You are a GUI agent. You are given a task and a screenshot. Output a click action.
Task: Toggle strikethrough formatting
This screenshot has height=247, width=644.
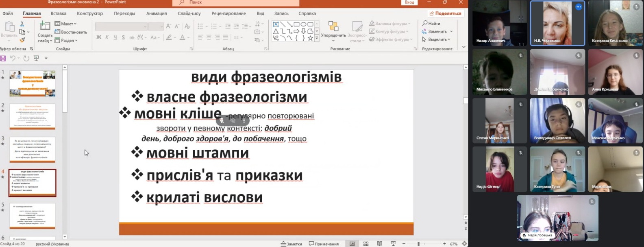(x=132, y=37)
